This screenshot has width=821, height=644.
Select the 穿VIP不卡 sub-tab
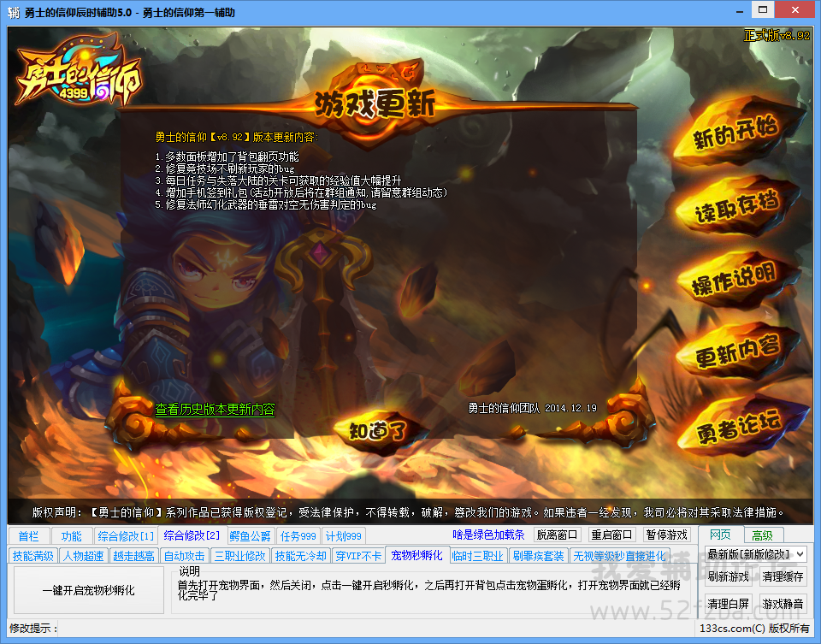pyautogui.click(x=358, y=556)
